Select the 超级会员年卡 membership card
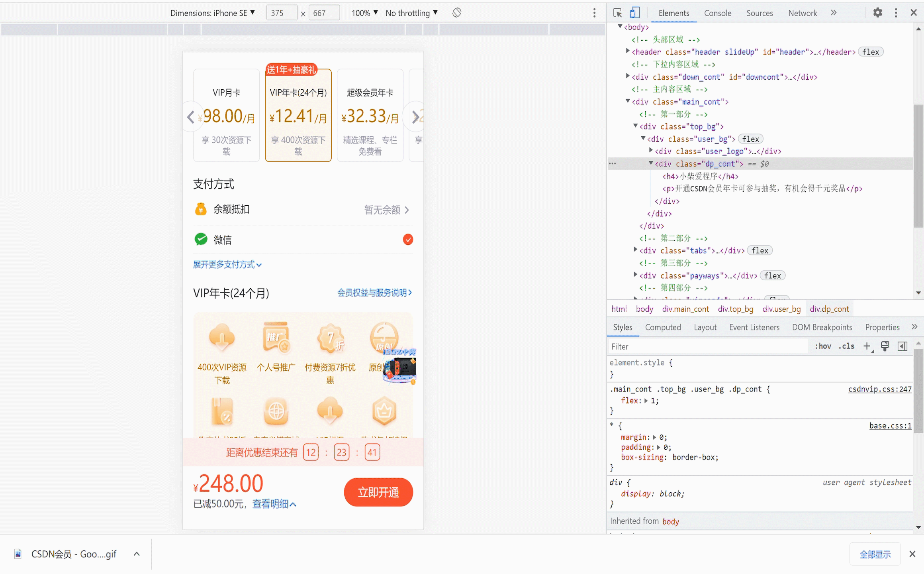 [370, 115]
